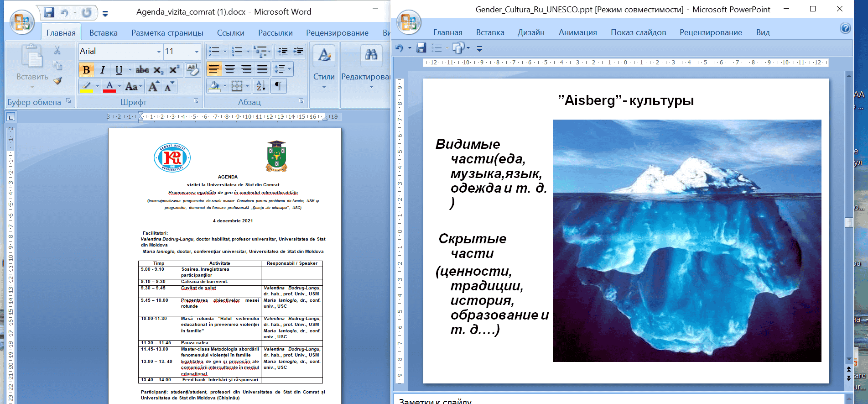The image size is (868, 404).
Task: Click the Save icon in the PowerPoint toolbar
Action: click(421, 48)
